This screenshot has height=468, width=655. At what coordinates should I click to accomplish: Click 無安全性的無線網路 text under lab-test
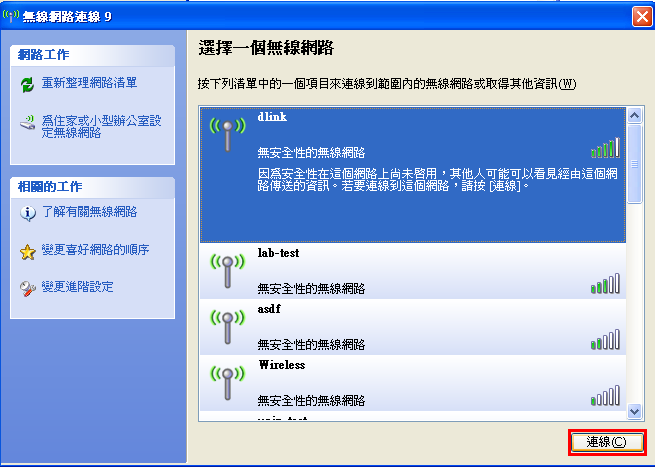[x=311, y=289]
